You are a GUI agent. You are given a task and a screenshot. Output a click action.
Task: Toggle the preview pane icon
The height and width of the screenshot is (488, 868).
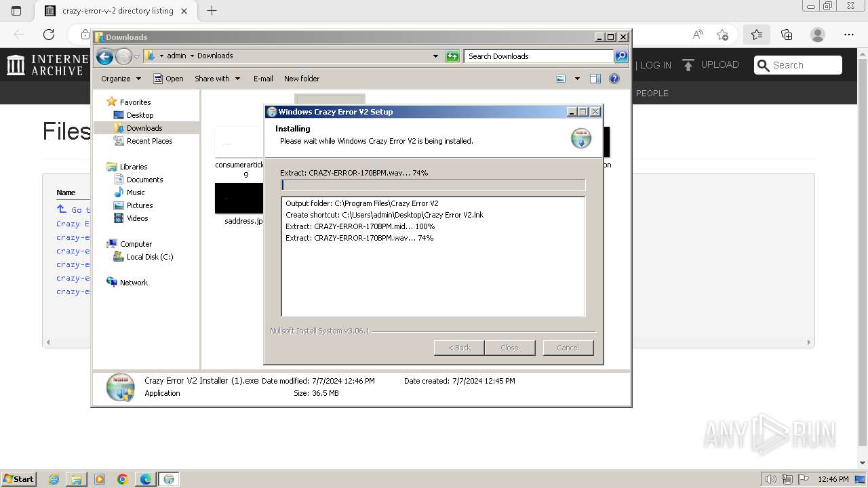(x=595, y=79)
